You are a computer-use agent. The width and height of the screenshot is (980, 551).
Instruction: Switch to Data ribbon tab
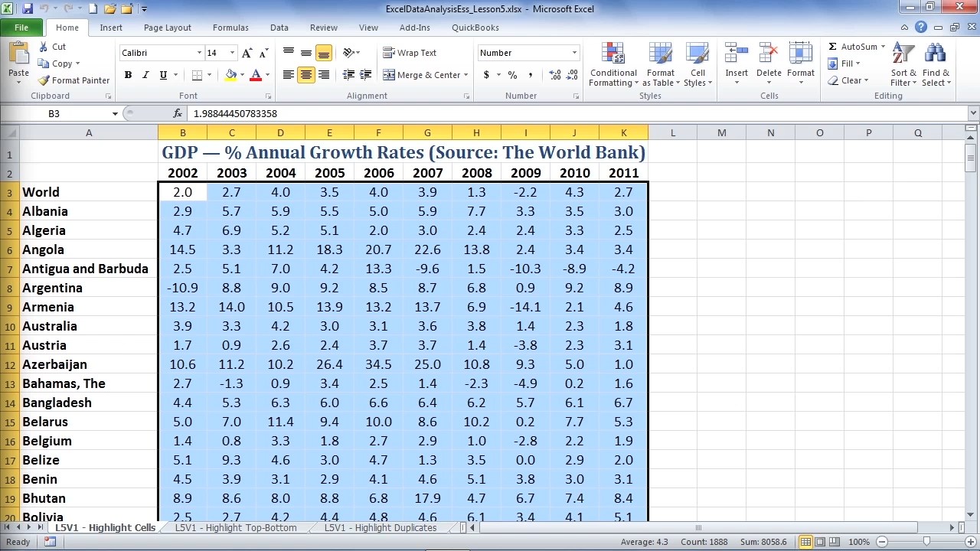pos(279,28)
